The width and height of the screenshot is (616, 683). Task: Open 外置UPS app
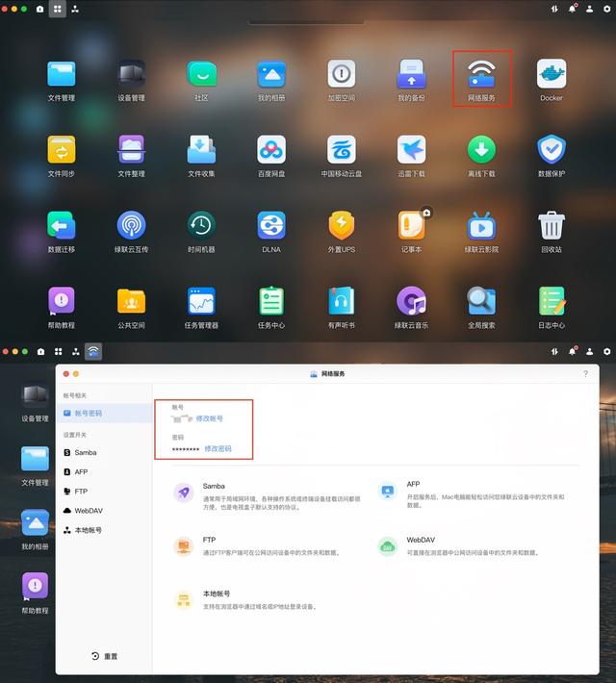(x=342, y=231)
